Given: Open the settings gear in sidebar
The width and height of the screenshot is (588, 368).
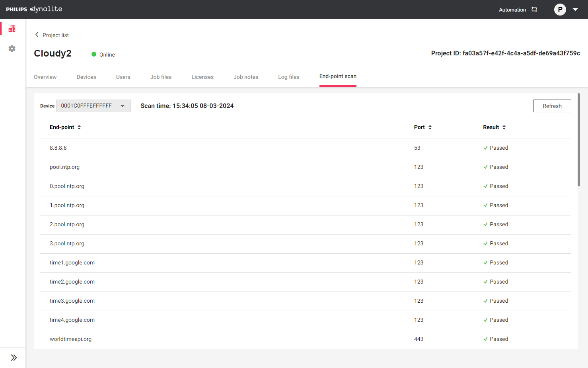Looking at the screenshot, I should click(12, 49).
